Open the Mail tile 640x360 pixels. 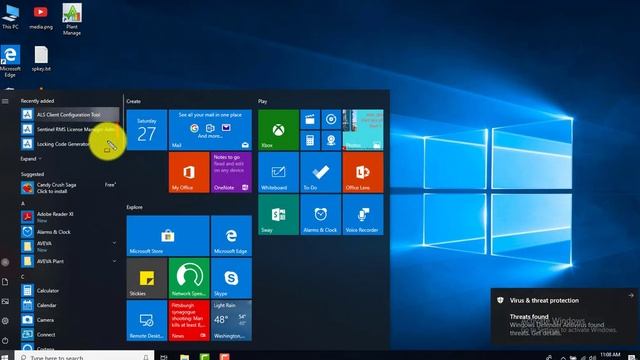[x=210, y=130]
